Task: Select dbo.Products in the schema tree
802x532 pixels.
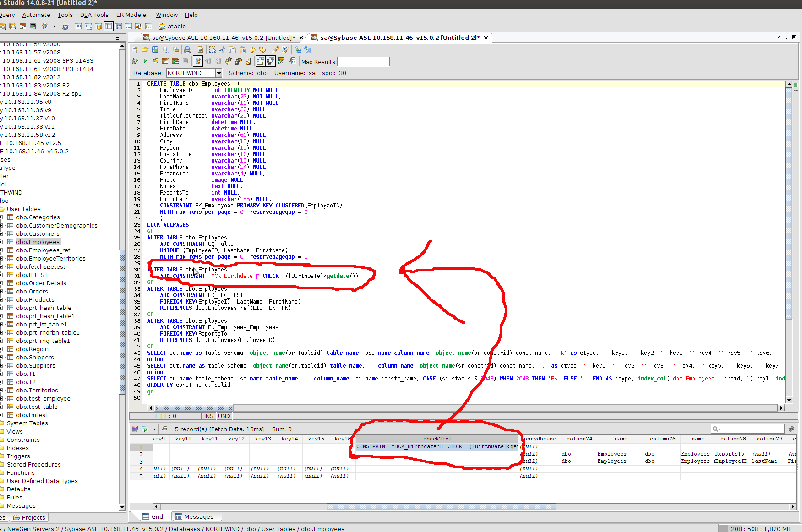Action: tap(35, 300)
